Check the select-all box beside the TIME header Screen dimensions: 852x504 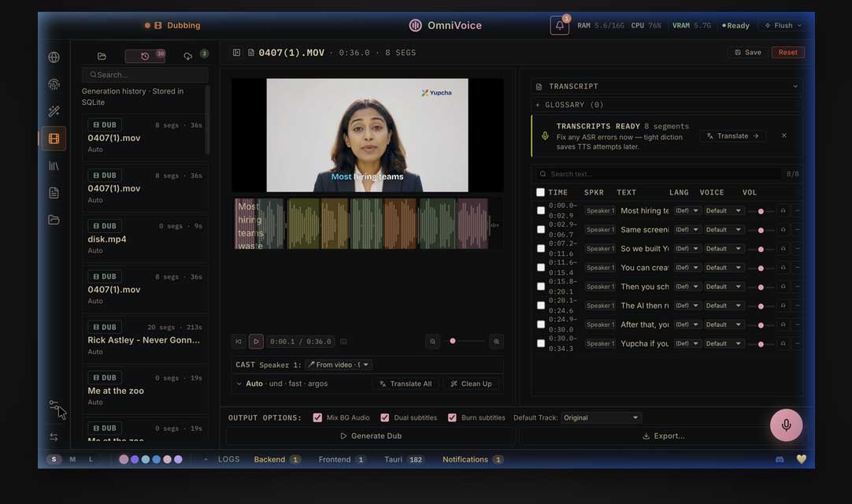click(x=540, y=192)
